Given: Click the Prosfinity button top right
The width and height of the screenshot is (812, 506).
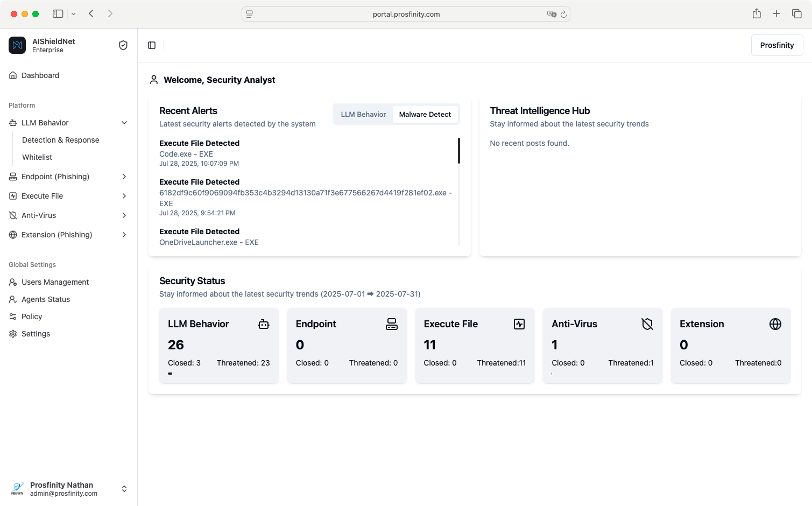Looking at the screenshot, I should [776, 45].
